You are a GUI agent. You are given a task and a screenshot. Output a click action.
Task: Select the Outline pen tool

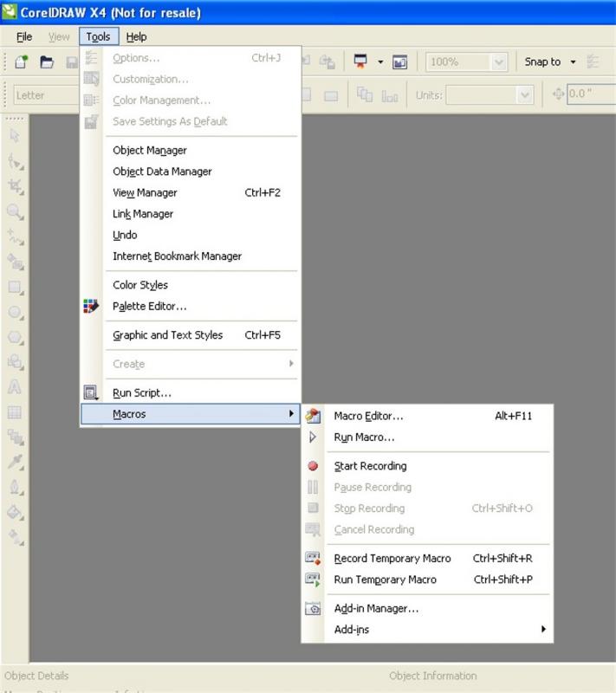click(x=15, y=488)
